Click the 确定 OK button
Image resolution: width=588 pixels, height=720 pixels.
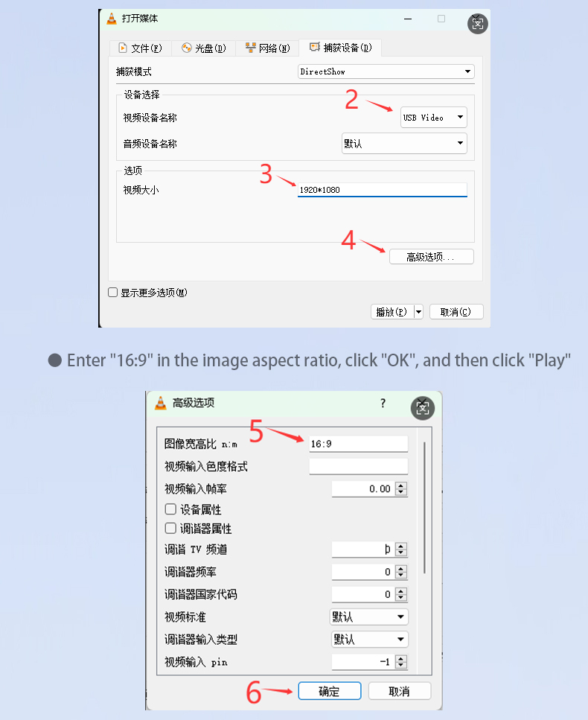tap(330, 691)
